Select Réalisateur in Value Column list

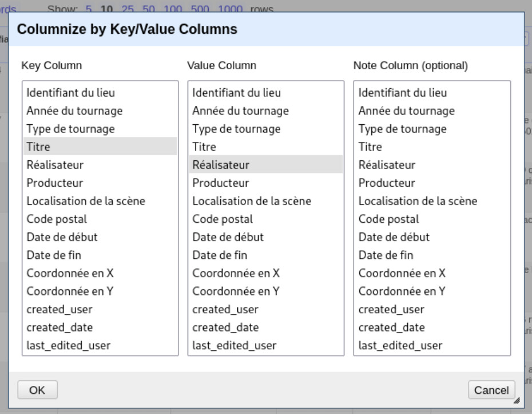[221, 165]
